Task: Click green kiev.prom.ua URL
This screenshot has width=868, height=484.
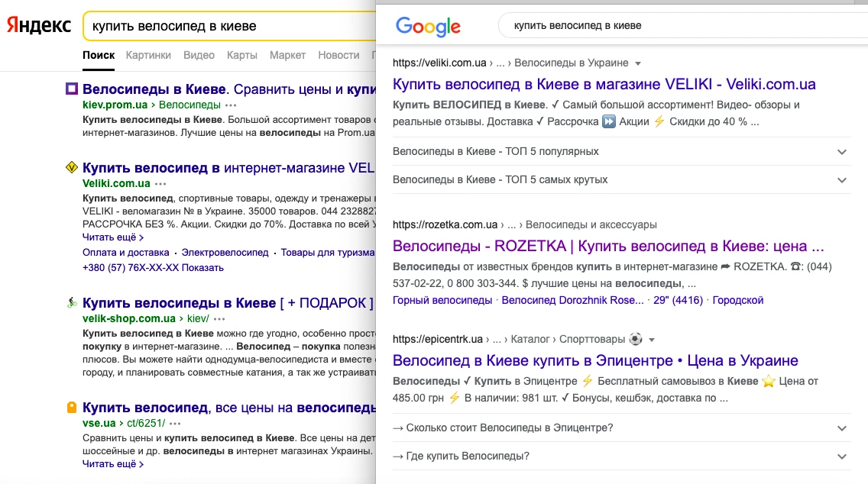Action: (115, 105)
